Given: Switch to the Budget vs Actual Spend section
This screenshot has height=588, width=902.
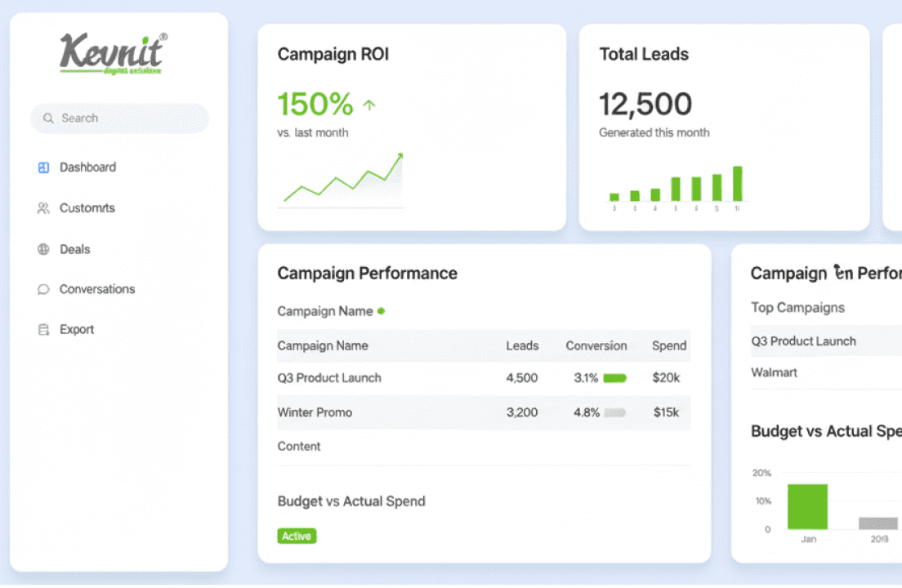Looking at the screenshot, I should click(x=351, y=501).
